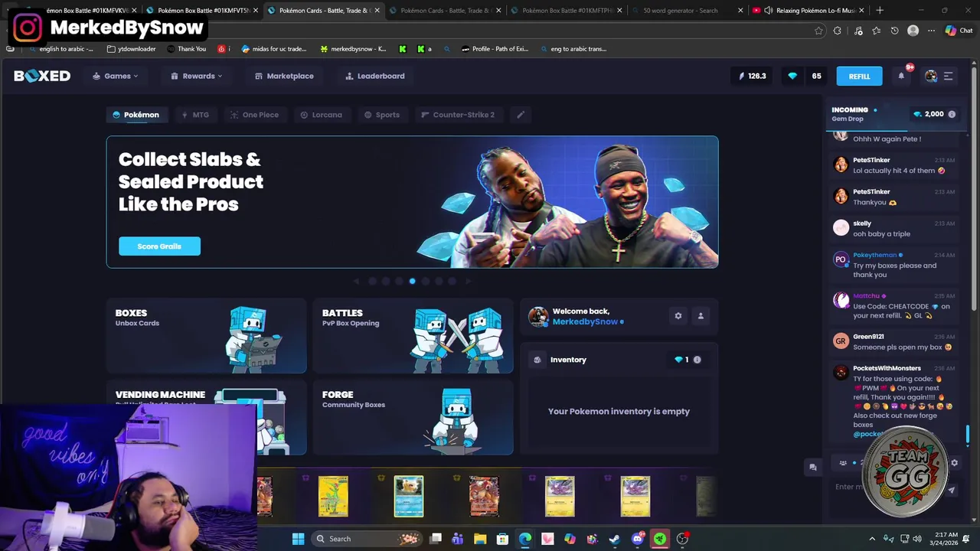The height and width of the screenshot is (551, 980).
Task: Expand the Rewards dropdown menu
Action: coord(197,76)
